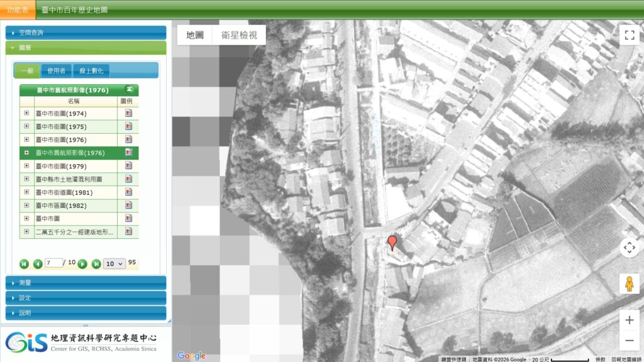
Task: Open the 條款 terms link
Action: 600,359
